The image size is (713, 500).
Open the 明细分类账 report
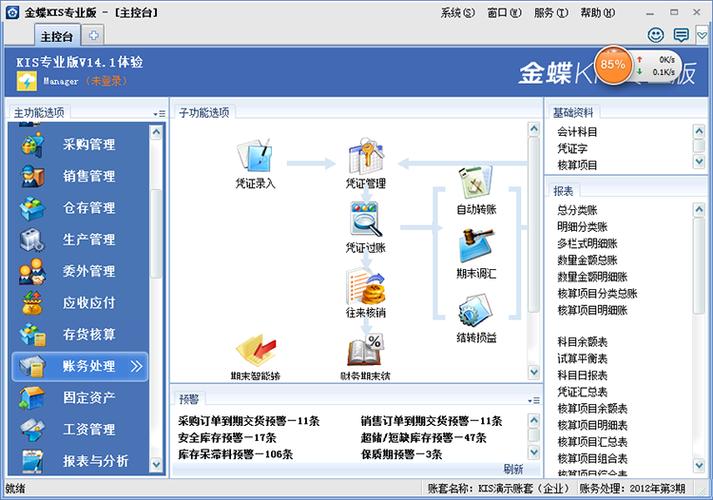[x=582, y=227]
